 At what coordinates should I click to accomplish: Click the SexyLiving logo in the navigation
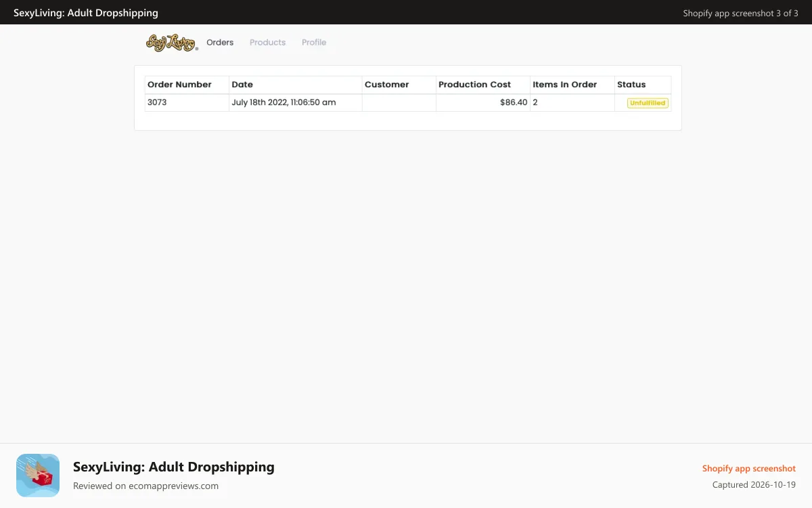pyautogui.click(x=172, y=43)
